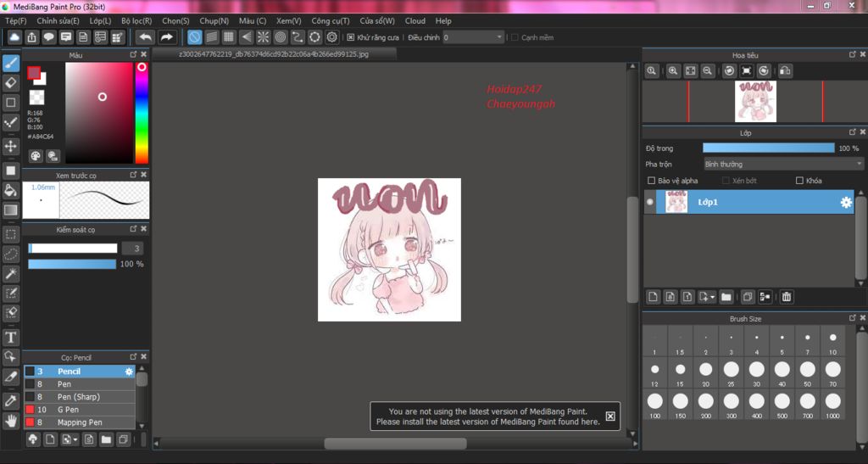Open the Tệp(F) menu
Image resolution: width=868 pixels, height=464 pixels.
pyautogui.click(x=15, y=20)
